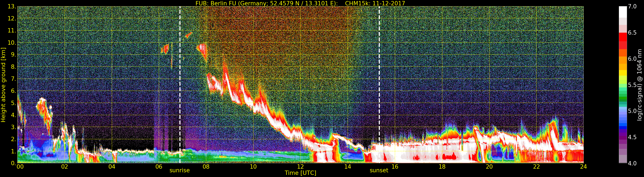This screenshot has width=644, height=177.
Task: Click the dashed sunset marker line
Action: point(379,85)
